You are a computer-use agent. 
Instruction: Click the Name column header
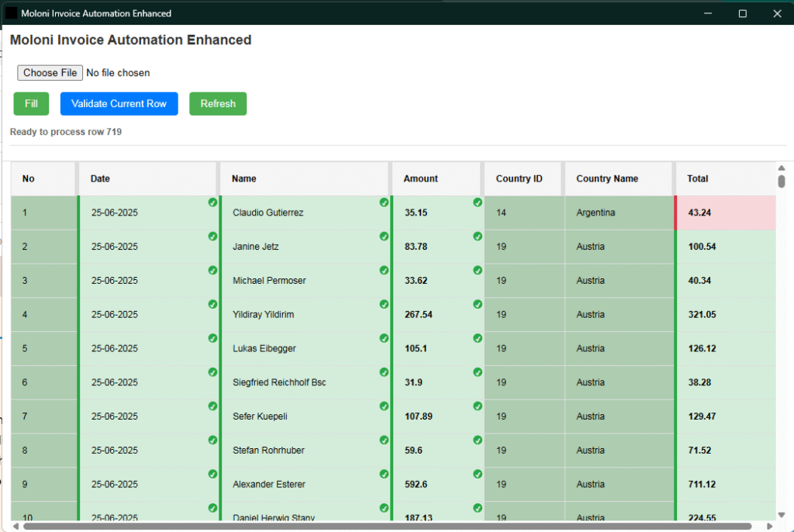[304, 178]
